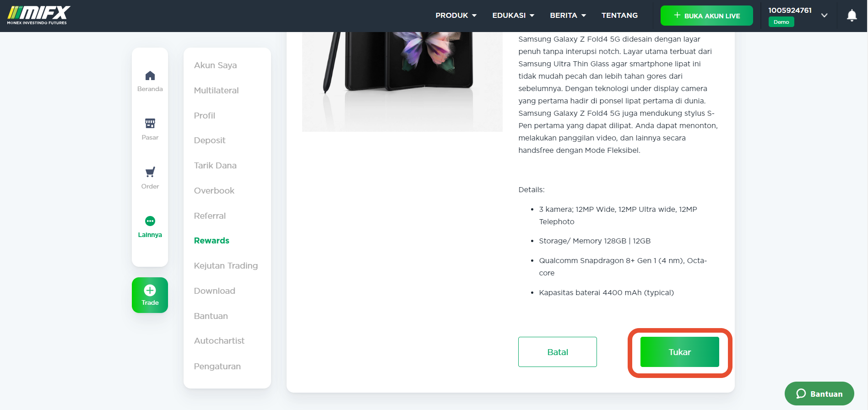Open the Referral menu item

(x=210, y=216)
